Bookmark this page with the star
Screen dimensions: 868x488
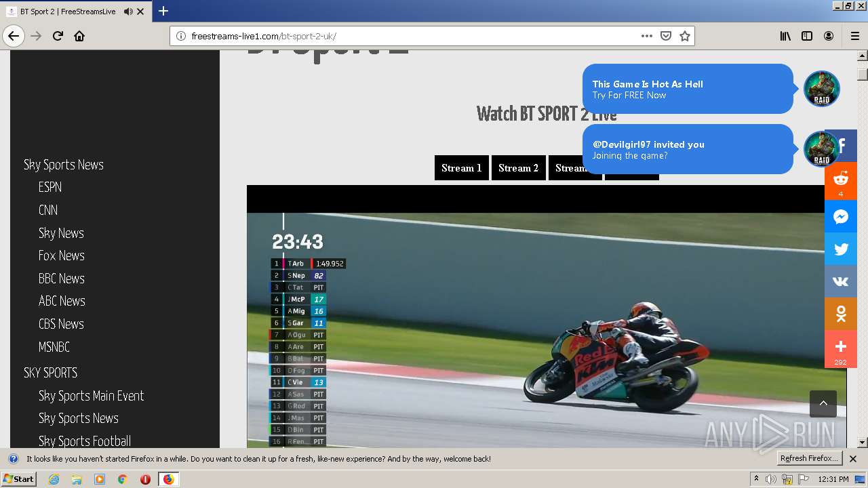(685, 36)
